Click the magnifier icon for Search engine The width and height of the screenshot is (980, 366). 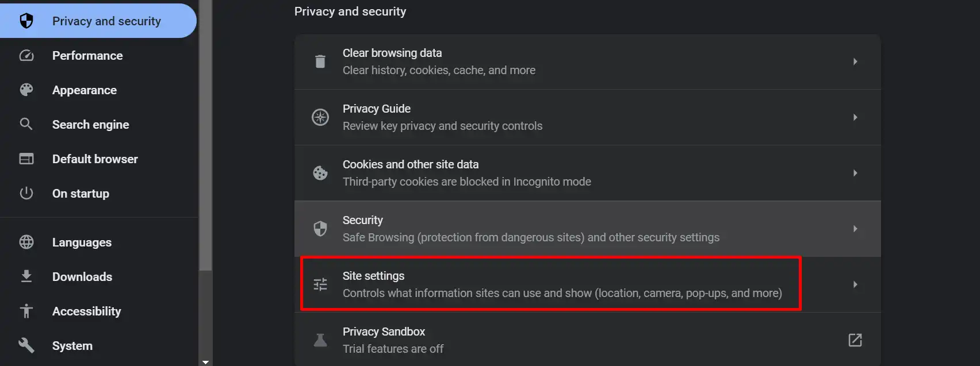click(x=26, y=124)
